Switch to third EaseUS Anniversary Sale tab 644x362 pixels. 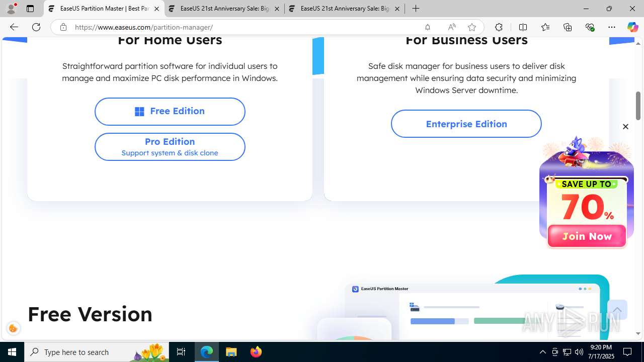coord(344,9)
